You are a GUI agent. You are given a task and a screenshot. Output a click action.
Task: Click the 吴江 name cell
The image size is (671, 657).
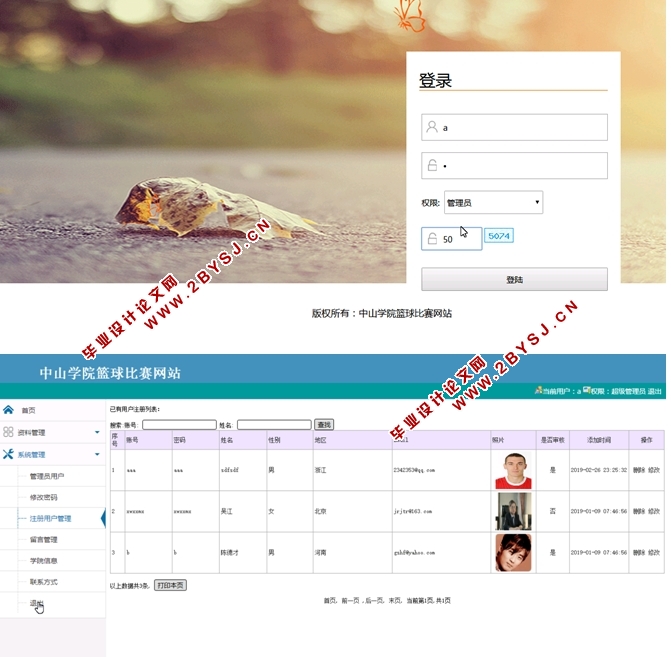pyautogui.click(x=243, y=511)
